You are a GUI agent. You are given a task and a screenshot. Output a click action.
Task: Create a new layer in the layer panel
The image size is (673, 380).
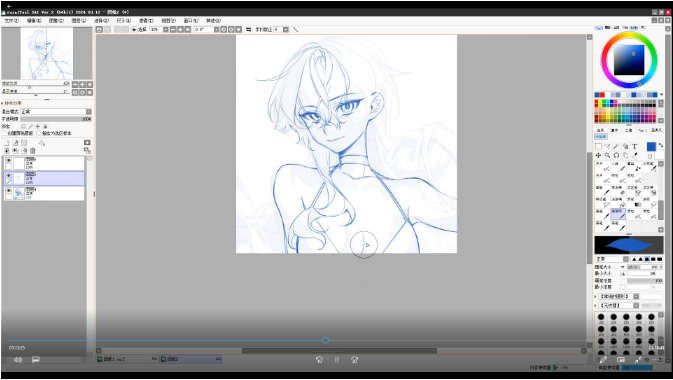pos(6,143)
